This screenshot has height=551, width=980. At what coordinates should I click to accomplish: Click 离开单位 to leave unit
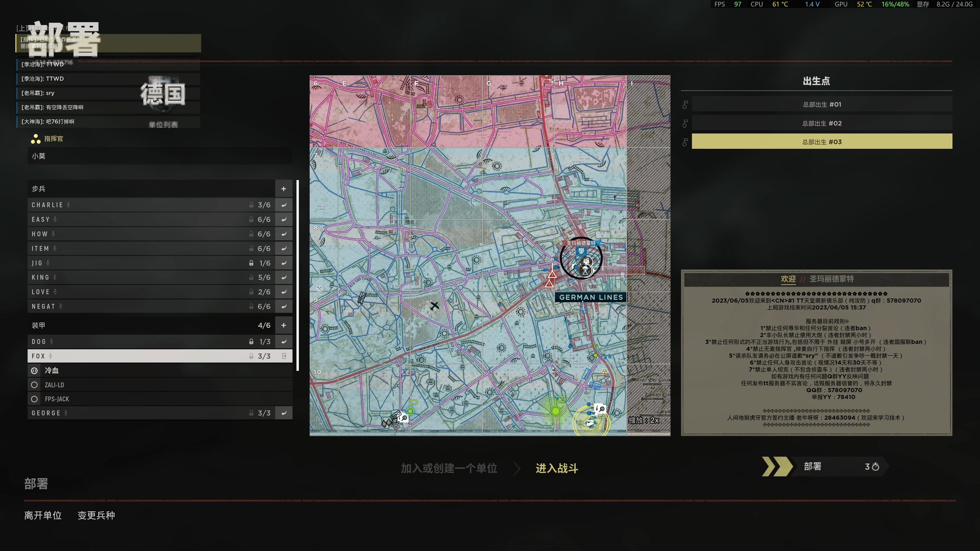(43, 515)
